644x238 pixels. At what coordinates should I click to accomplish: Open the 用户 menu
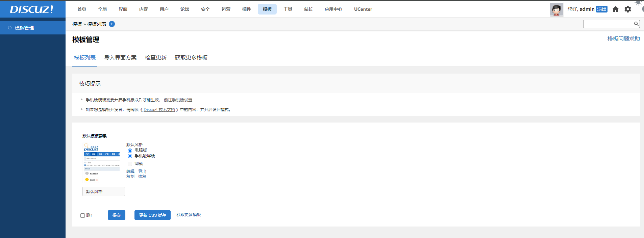[x=164, y=9]
